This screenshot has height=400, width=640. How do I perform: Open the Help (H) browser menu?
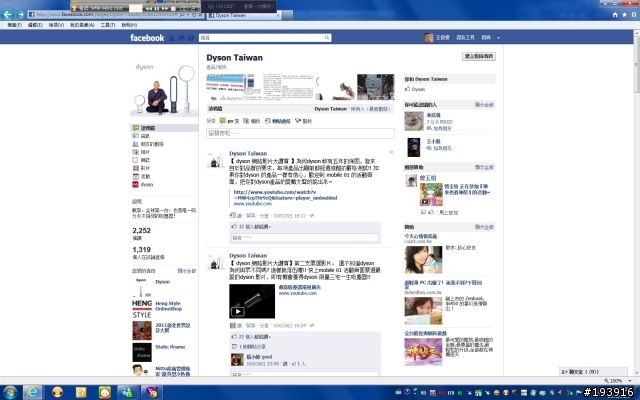tap(129, 25)
